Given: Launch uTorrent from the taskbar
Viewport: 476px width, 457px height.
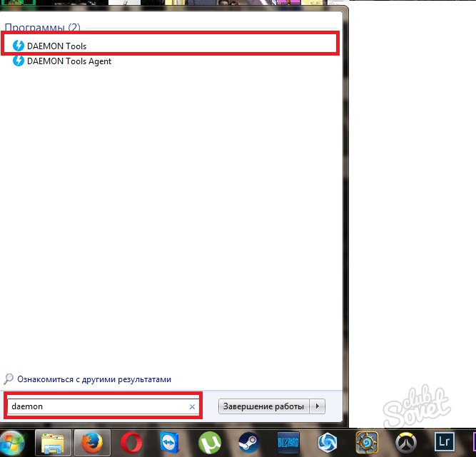Looking at the screenshot, I should click(x=209, y=443).
